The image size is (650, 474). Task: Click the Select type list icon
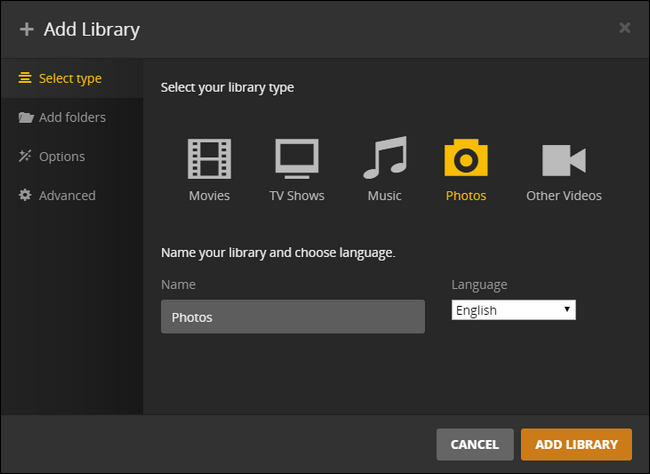click(x=25, y=78)
